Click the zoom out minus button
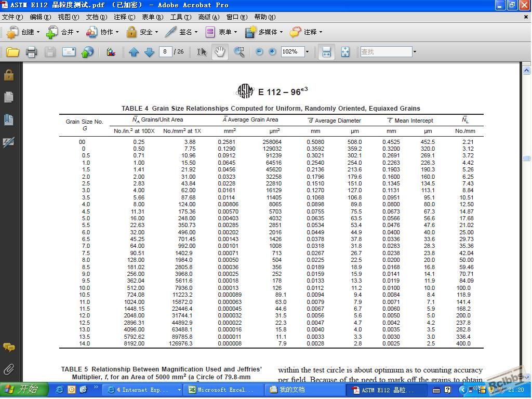The height and width of the screenshot is (399, 532). click(x=259, y=51)
